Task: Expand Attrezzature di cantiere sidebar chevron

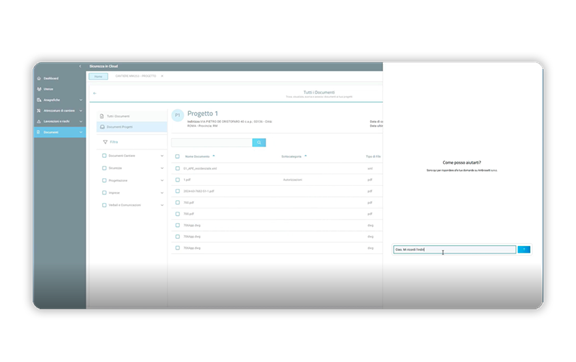Action: point(81,111)
